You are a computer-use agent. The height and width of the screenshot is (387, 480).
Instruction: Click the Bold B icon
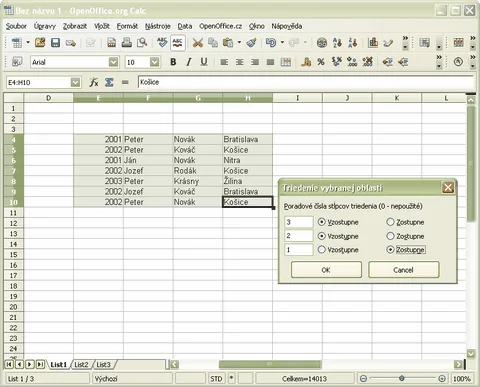(x=173, y=62)
